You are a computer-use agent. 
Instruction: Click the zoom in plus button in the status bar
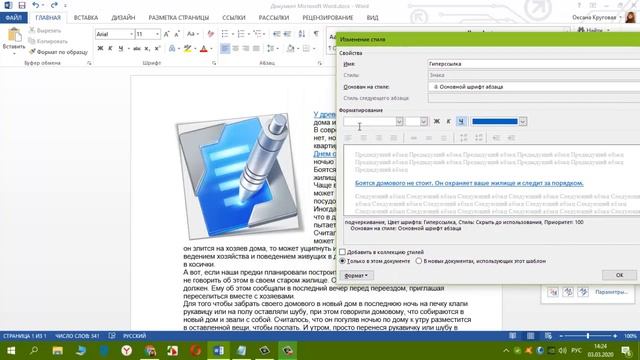[615, 336]
